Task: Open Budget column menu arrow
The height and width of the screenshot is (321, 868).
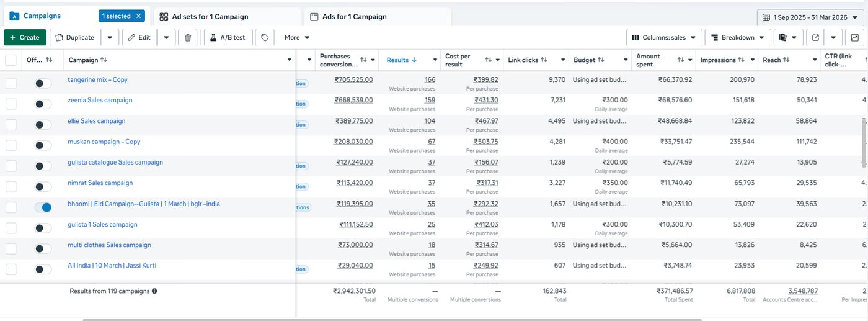Action: (x=626, y=60)
